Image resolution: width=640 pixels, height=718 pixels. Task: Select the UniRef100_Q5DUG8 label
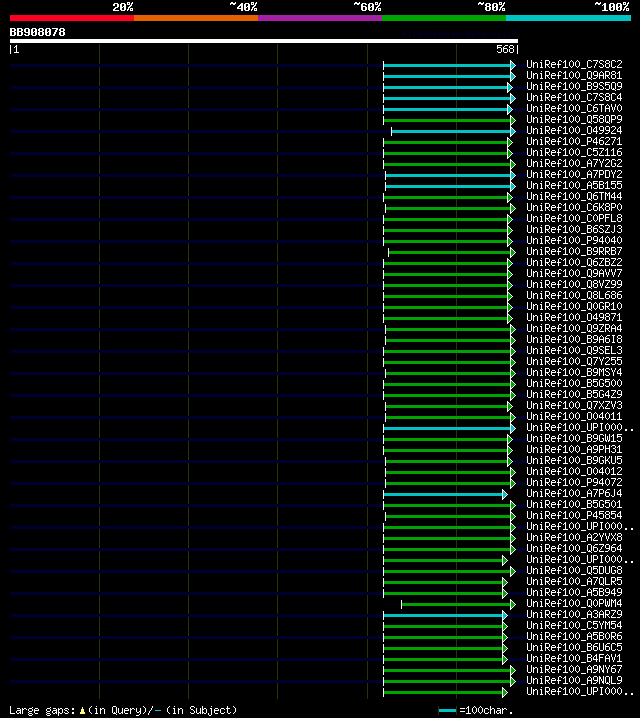tap(574, 570)
